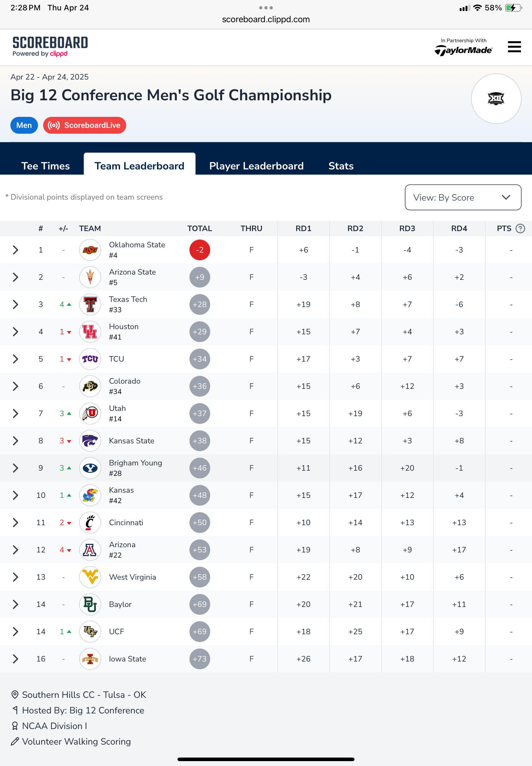Click the RD1 column header
This screenshot has height=766, width=532.
click(303, 229)
